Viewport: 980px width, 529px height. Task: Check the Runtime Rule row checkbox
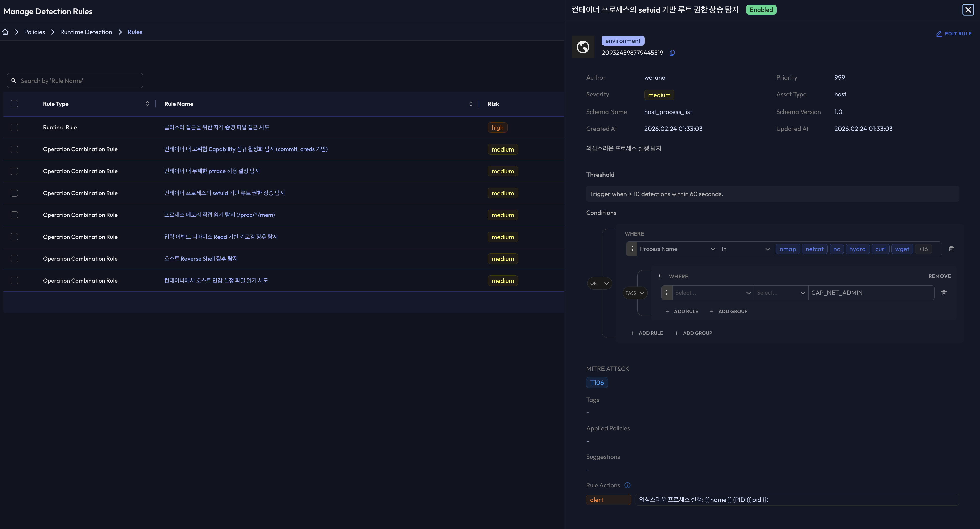14,127
